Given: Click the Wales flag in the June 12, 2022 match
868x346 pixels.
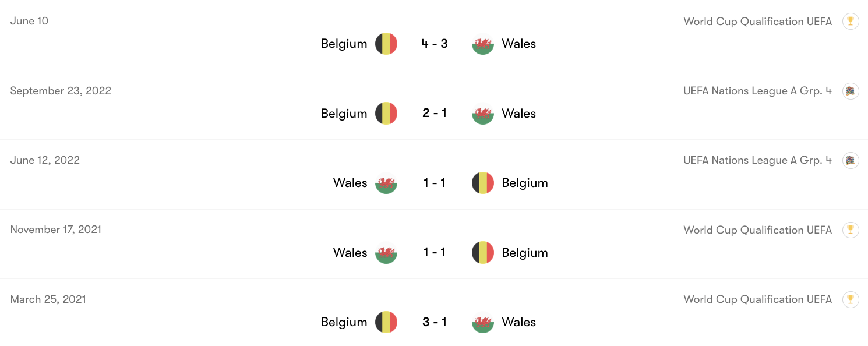Looking at the screenshot, I should (386, 183).
